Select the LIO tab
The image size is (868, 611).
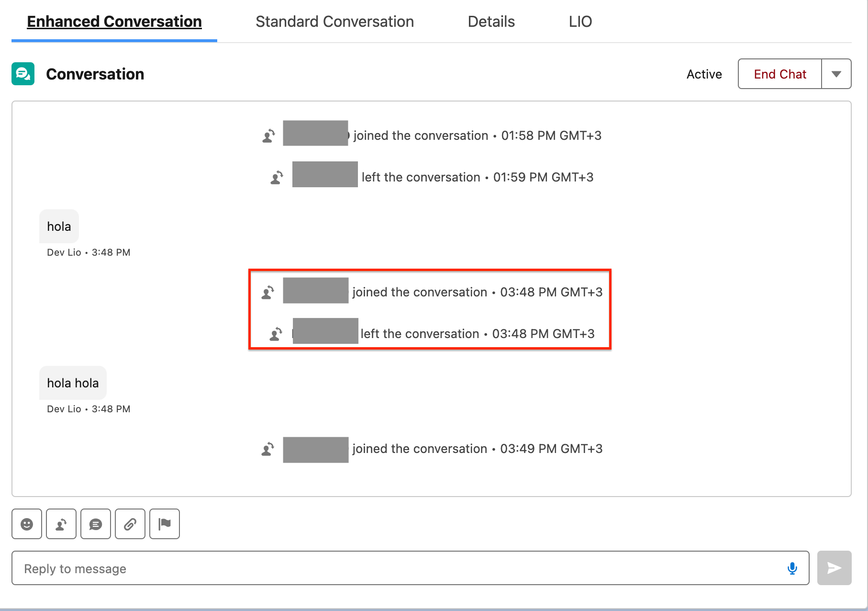tap(580, 22)
